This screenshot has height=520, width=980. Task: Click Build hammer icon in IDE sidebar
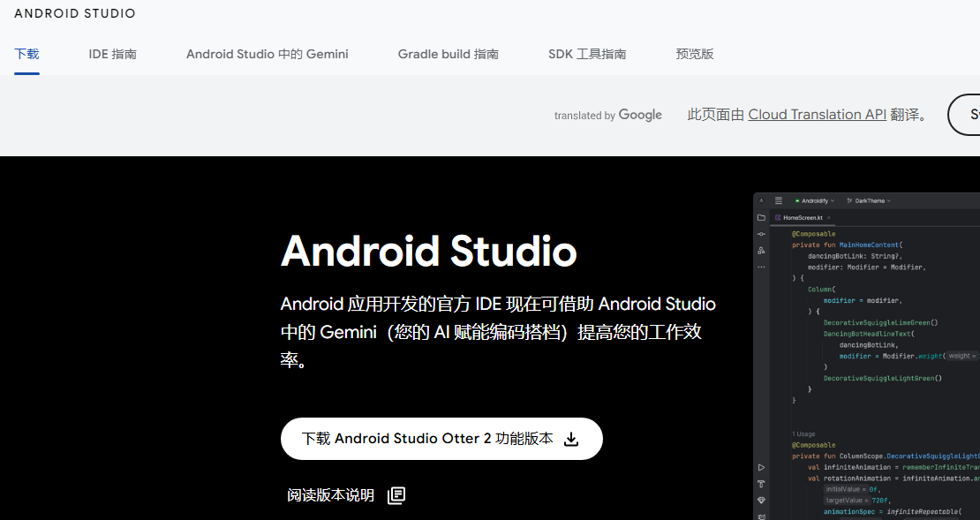coord(761,484)
